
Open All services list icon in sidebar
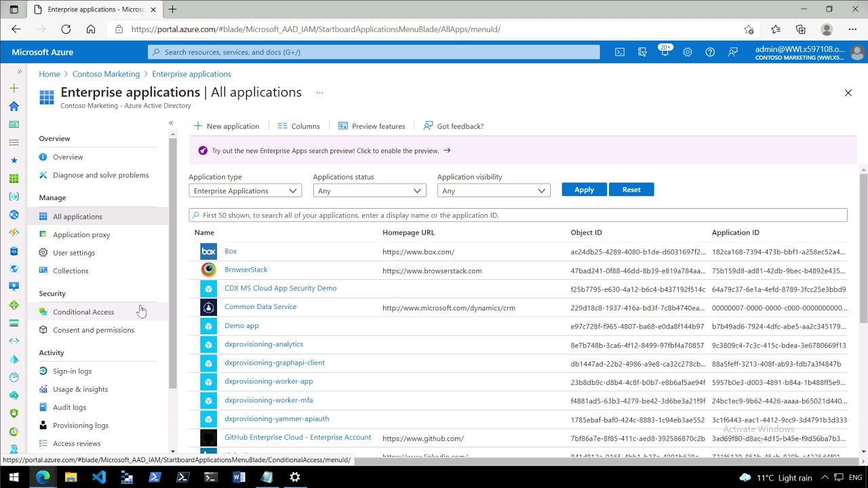(x=14, y=142)
